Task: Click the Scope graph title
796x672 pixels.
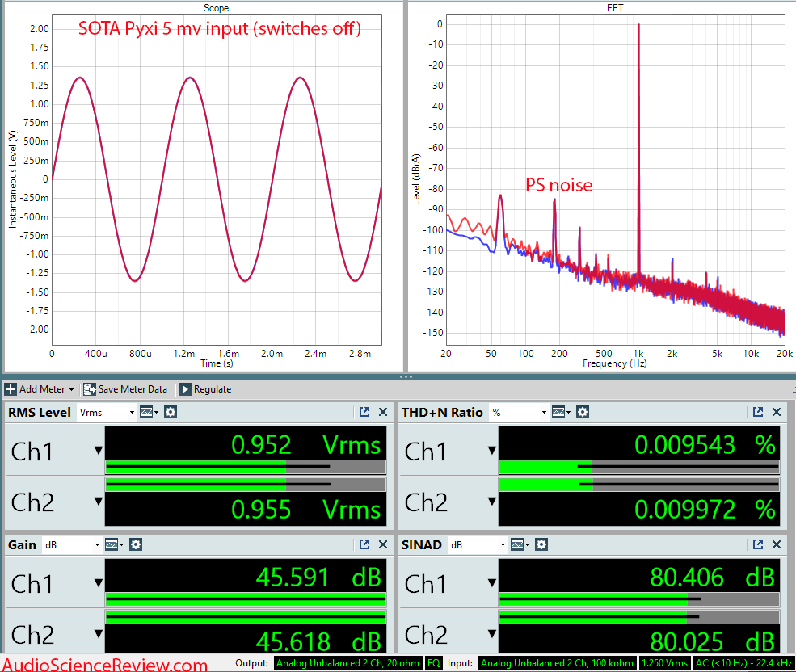Action: click(216, 7)
